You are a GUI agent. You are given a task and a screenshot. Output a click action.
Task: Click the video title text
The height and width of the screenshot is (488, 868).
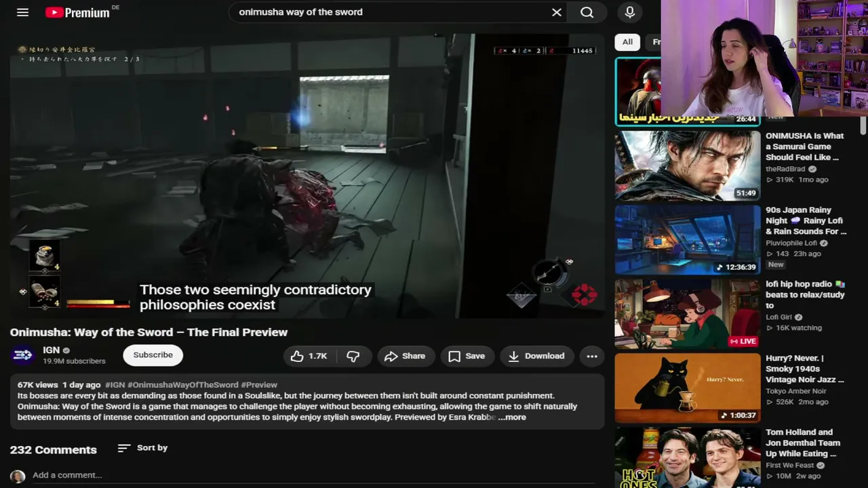149,332
